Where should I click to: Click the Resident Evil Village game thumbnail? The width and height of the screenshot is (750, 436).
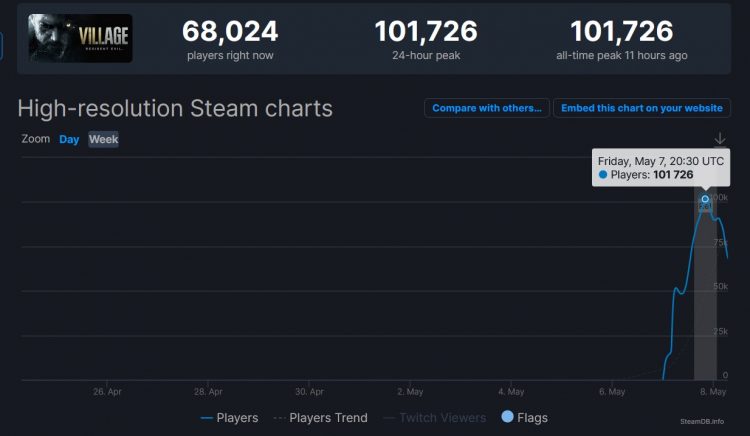coord(80,38)
